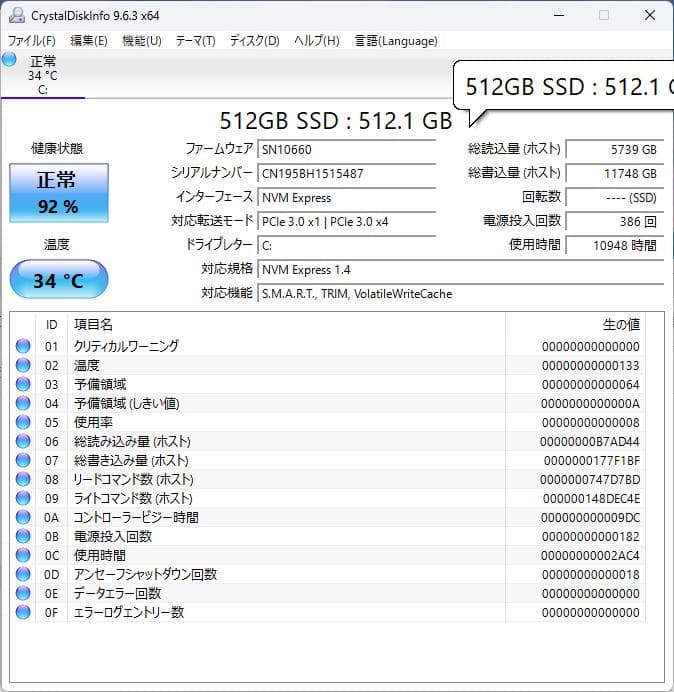Image resolution: width=674 pixels, height=692 pixels.
Task: Open the ファイル(F) menu
Action: [32, 41]
